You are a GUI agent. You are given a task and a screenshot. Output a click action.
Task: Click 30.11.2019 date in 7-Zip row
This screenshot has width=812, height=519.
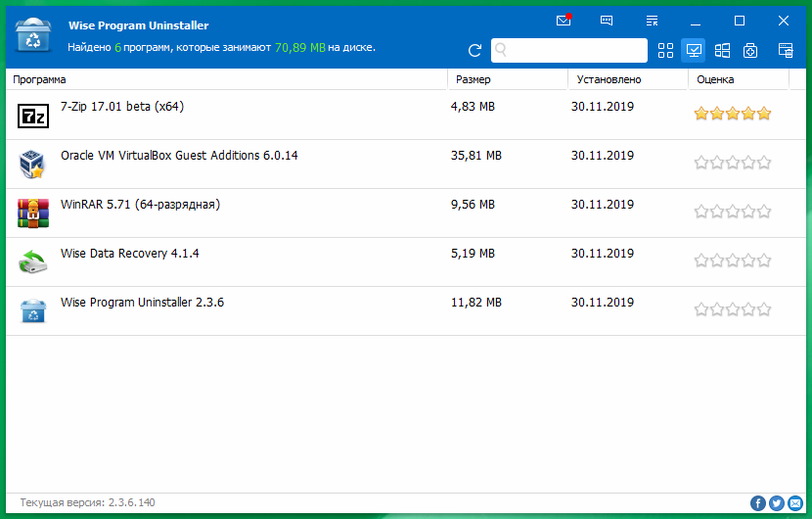click(x=603, y=107)
